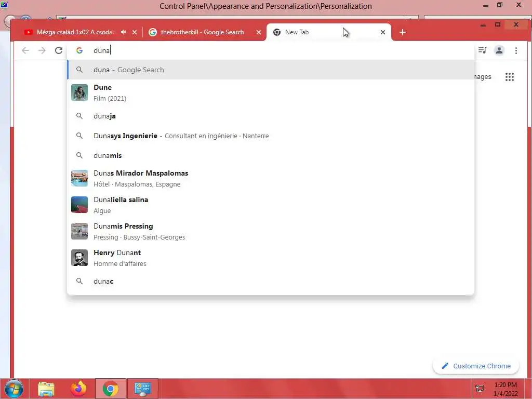Click the address bar containing duna

click(271, 50)
